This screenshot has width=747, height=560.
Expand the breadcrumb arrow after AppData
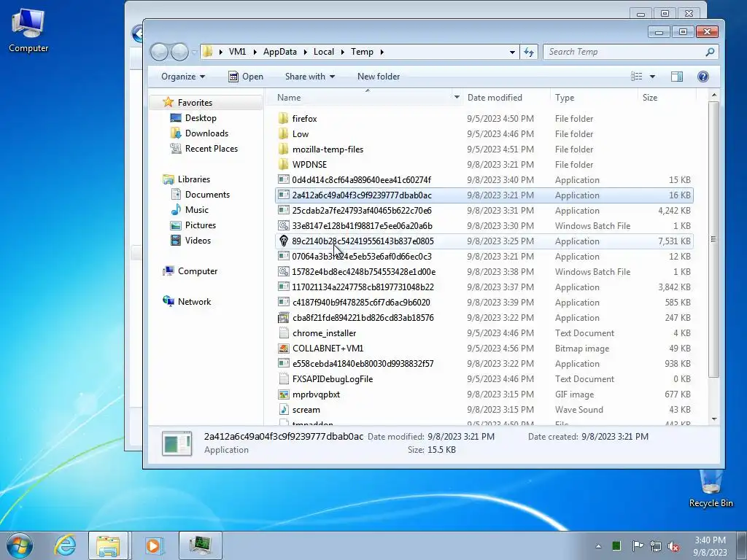305,52
